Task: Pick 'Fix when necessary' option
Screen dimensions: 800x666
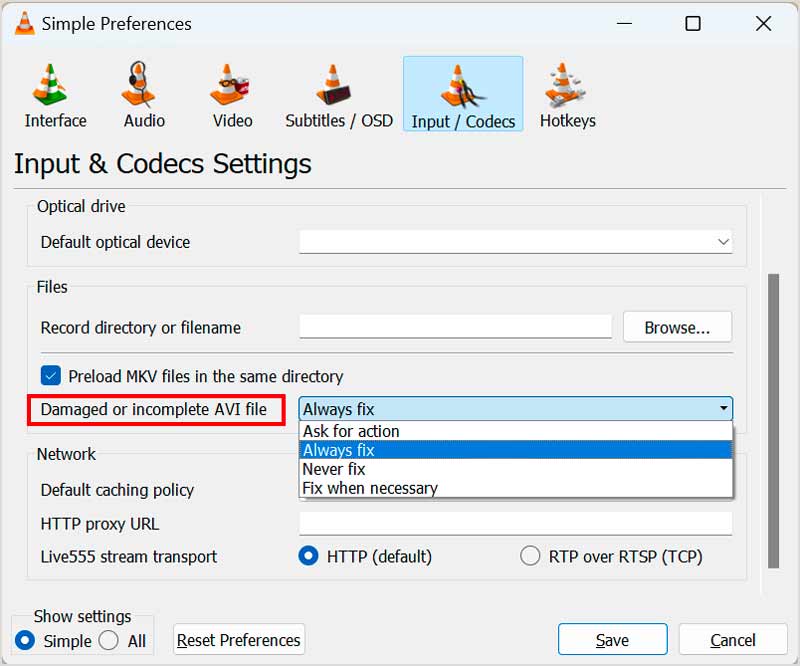Action: (370, 488)
